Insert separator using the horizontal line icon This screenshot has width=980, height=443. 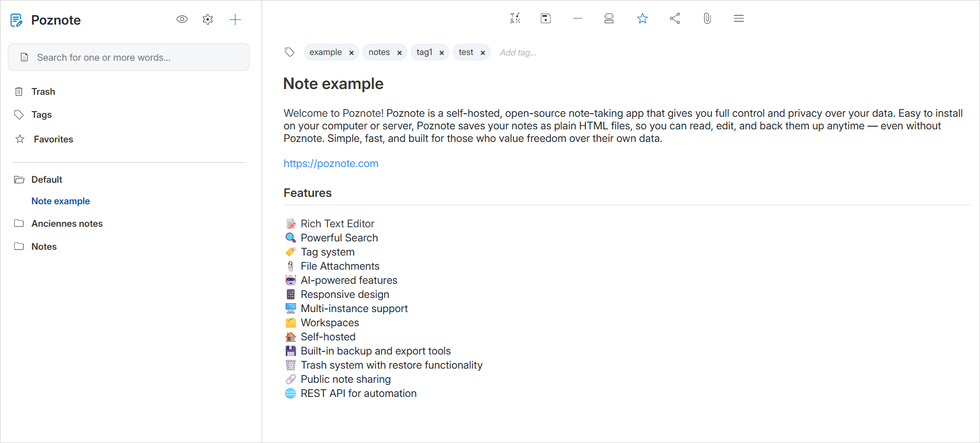click(577, 19)
